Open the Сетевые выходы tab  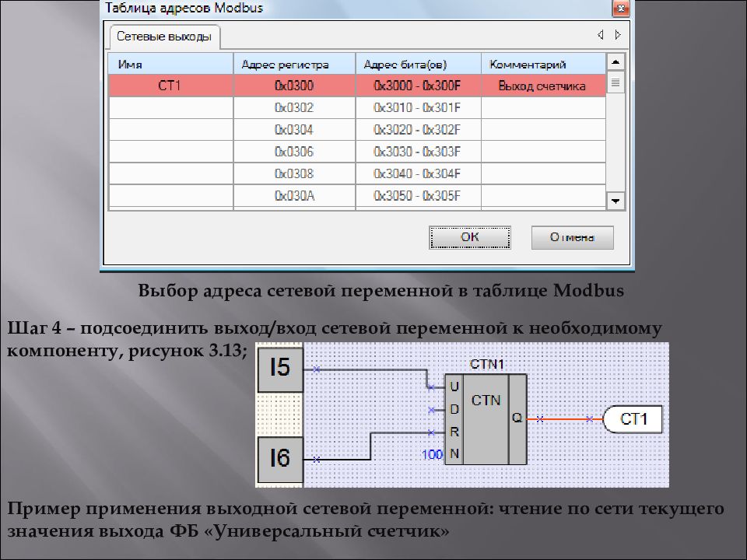coord(164,37)
